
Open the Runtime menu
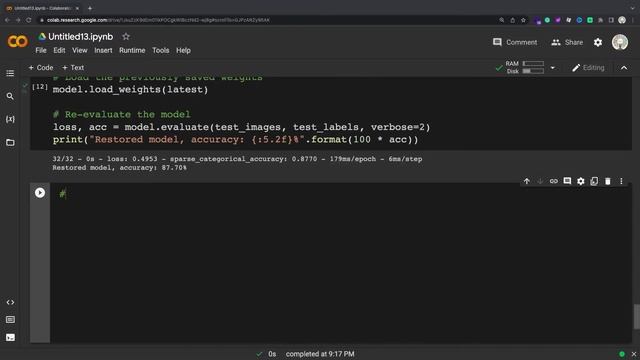tap(132, 51)
